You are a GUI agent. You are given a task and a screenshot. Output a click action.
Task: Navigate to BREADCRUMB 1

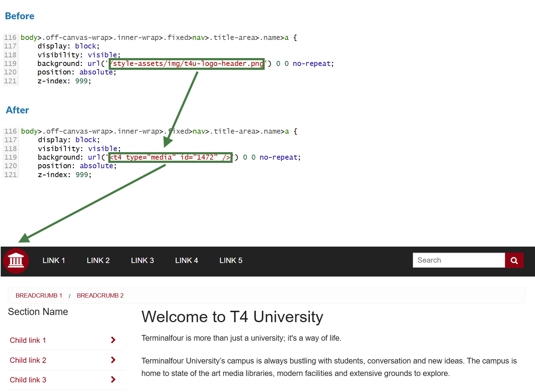pyautogui.click(x=39, y=295)
